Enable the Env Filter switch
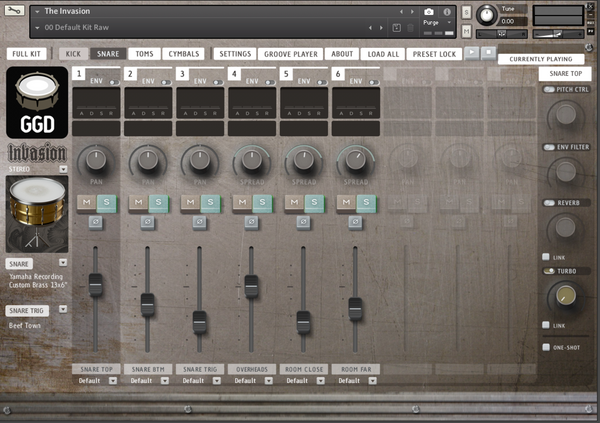The image size is (600, 423). 549,147
